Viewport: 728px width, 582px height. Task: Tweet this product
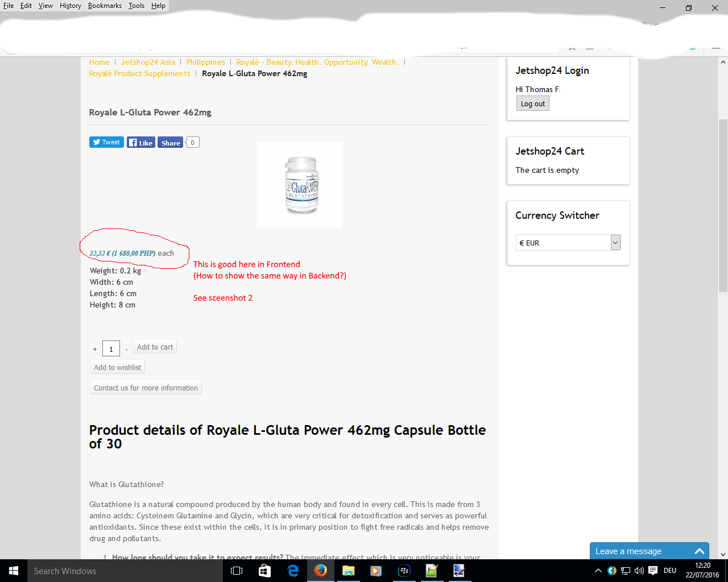[106, 142]
